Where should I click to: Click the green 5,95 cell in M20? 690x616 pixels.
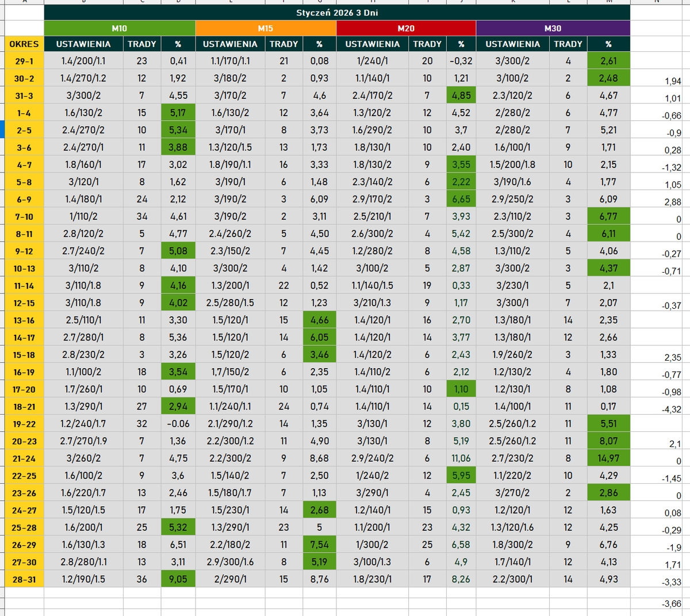tap(461, 476)
